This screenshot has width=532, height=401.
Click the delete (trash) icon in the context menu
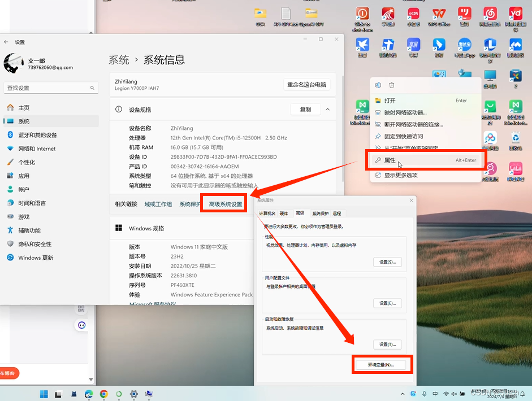pos(392,85)
